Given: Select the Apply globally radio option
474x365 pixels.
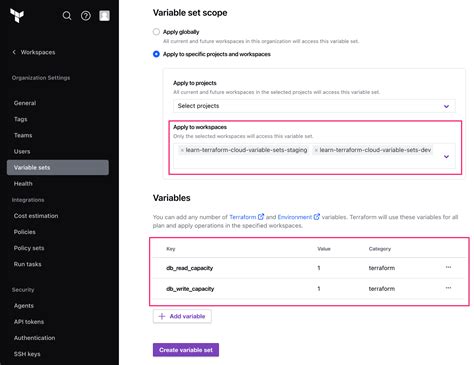Looking at the screenshot, I should 156,32.
